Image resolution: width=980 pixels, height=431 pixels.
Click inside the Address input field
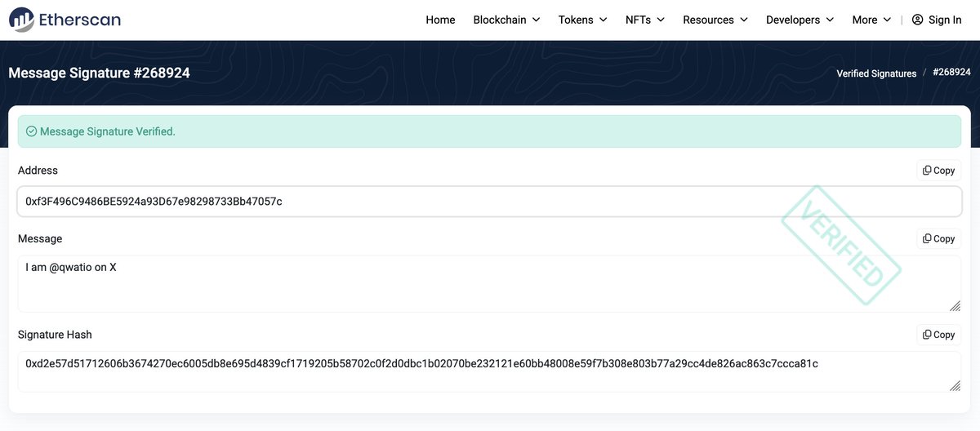[x=408, y=201]
